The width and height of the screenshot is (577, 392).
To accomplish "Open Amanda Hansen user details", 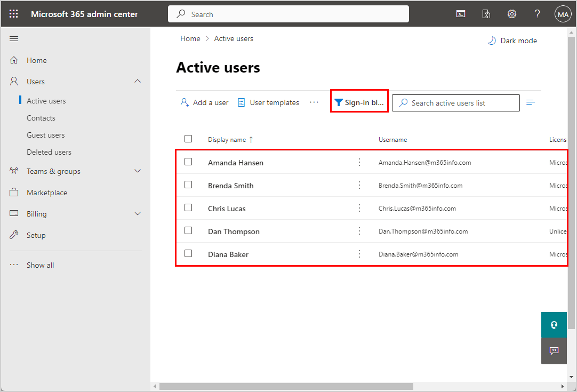I will tap(236, 163).
